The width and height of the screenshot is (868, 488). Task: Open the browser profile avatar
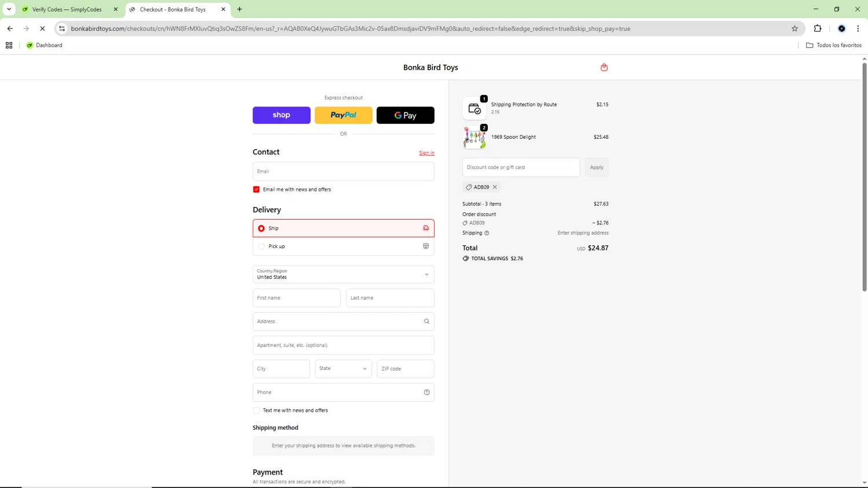[841, 28]
